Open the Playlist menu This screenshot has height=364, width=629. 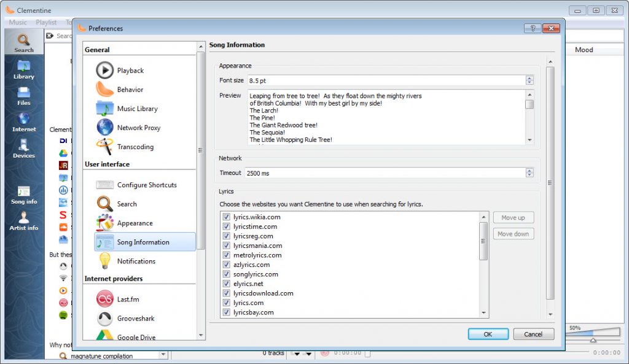coord(46,22)
